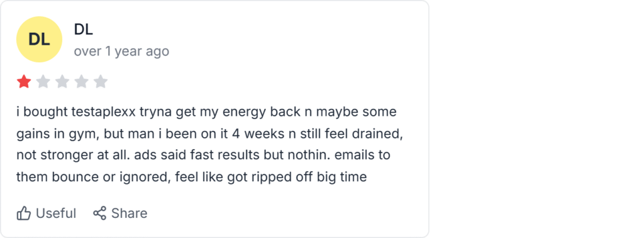Click the fourth gray rating star
Image resolution: width=644 pixels, height=238 pixels.
81,82
